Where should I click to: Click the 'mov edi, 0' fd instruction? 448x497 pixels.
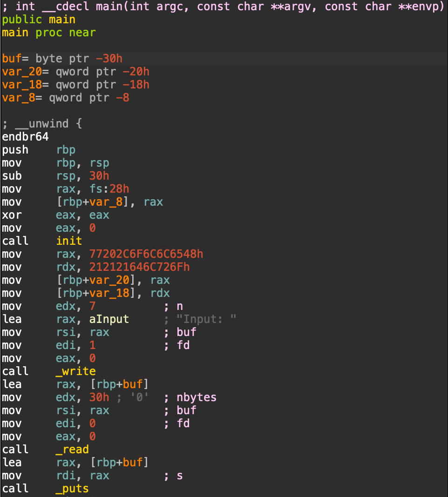[49, 423]
